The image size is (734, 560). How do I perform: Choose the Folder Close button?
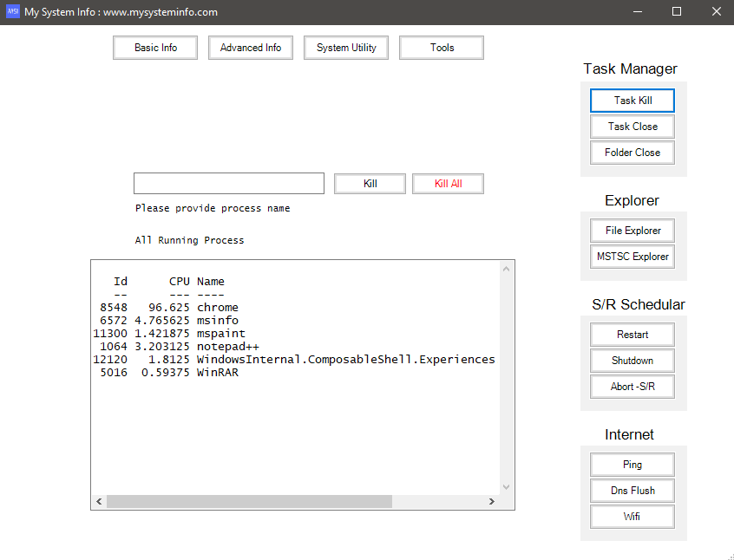point(632,153)
